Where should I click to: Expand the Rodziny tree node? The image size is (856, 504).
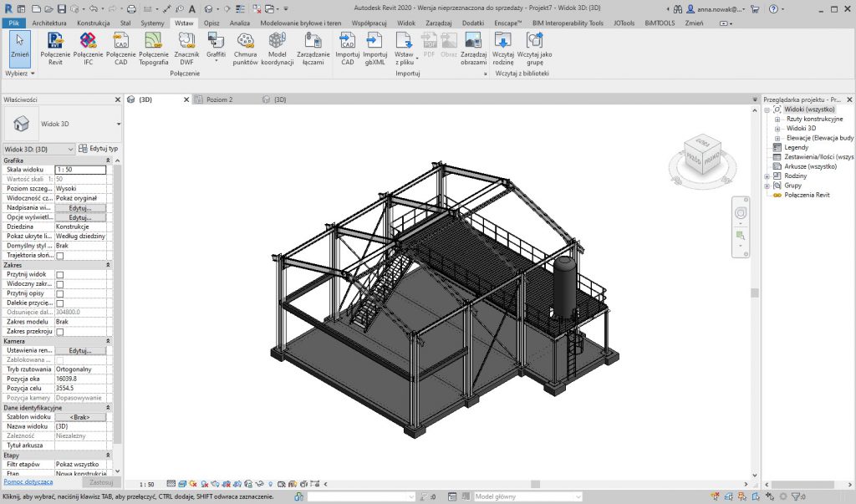[767, 176]
